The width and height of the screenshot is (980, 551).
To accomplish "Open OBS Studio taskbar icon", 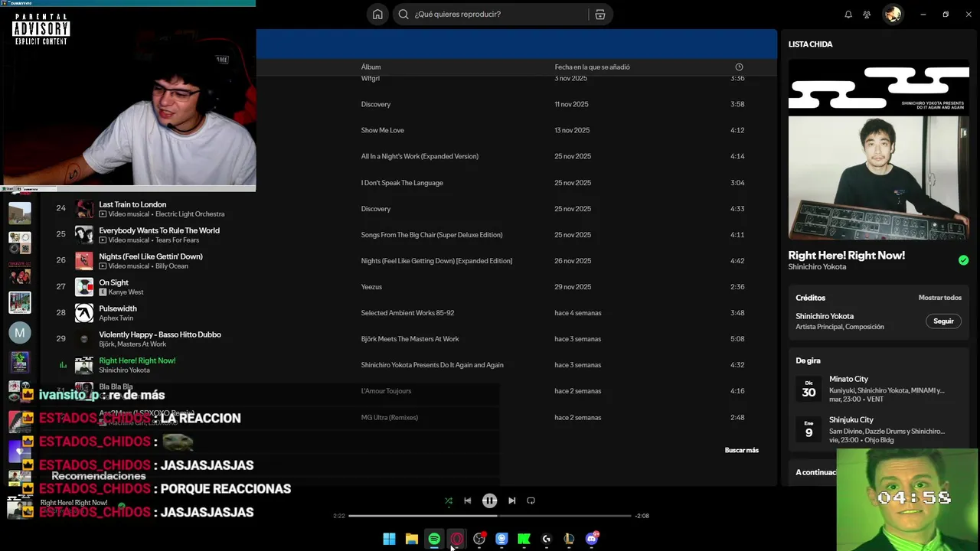I will 479,539.
